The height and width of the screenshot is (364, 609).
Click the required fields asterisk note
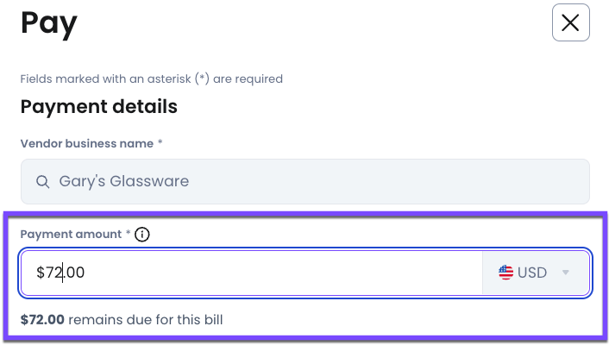click(x=151, y=78)
